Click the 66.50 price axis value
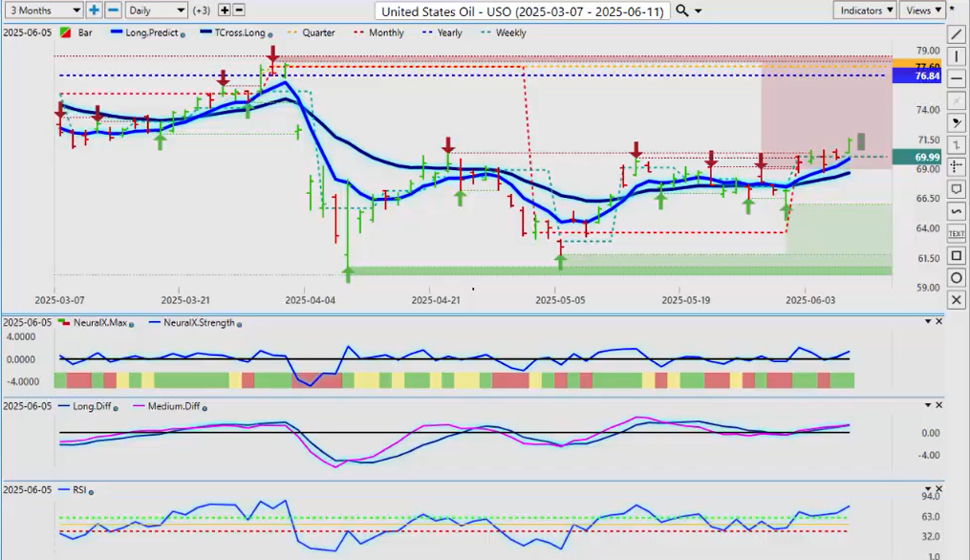970x560 pixels. tap(927, 199)
